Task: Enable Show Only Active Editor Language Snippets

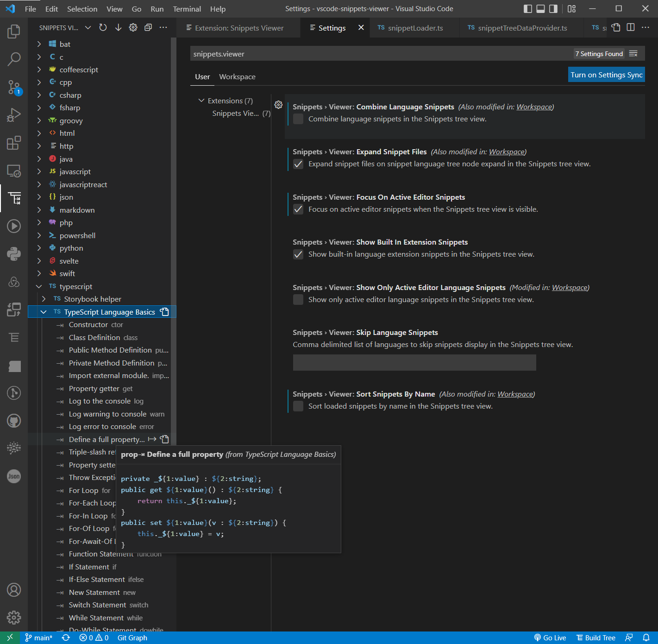Action: [x=298, y=300]
